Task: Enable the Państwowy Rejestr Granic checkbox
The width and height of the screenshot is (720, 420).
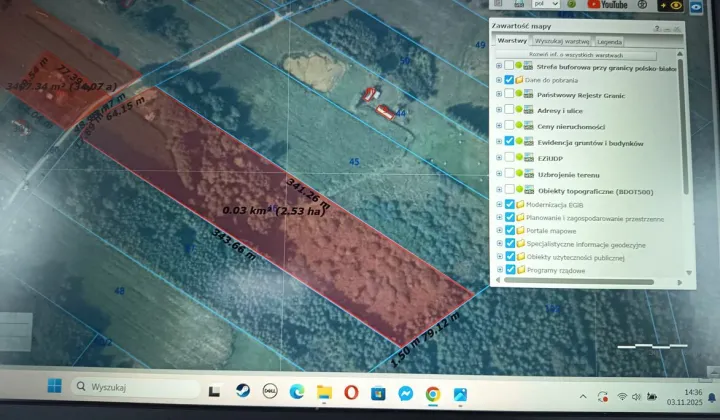Action: [509, 94]
